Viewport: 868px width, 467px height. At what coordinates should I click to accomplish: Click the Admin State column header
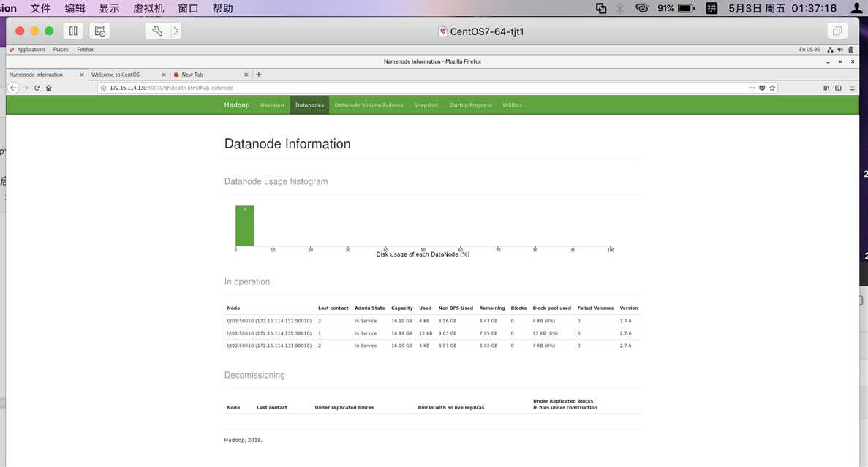(x=370, y=308)
